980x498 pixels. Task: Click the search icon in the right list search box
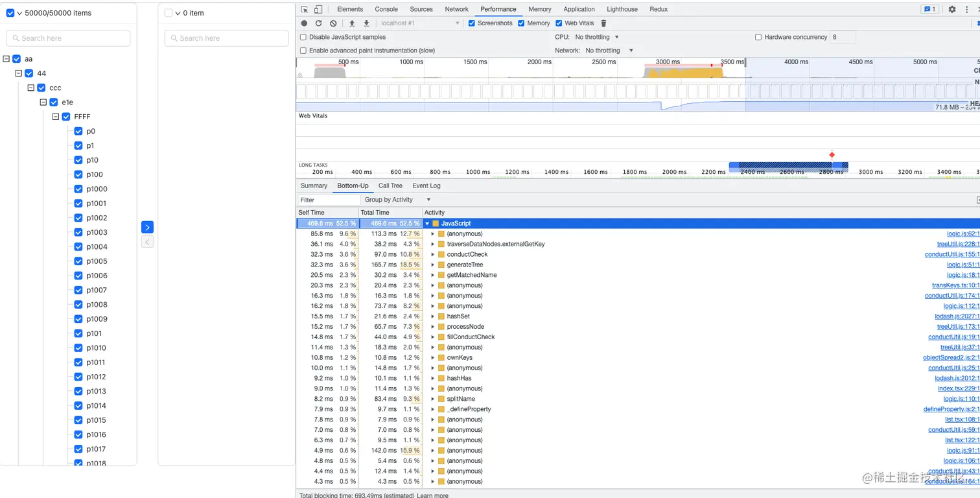174,38
